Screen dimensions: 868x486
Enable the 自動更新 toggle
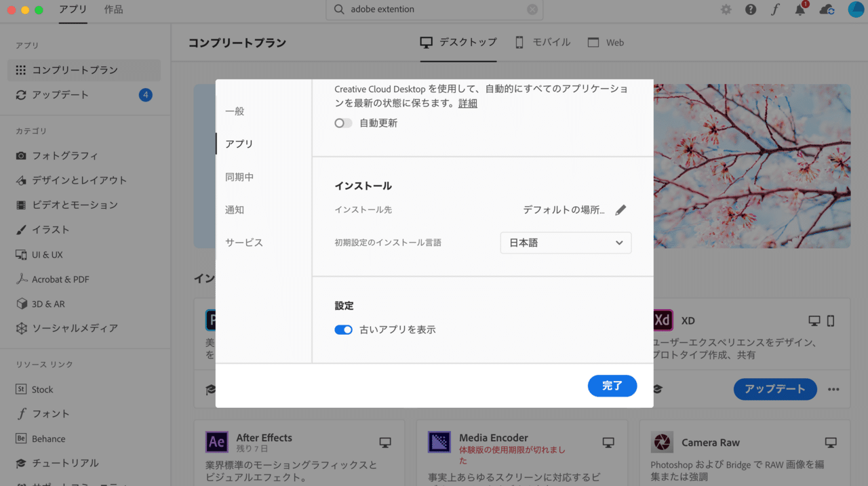(x=343, y=123)
